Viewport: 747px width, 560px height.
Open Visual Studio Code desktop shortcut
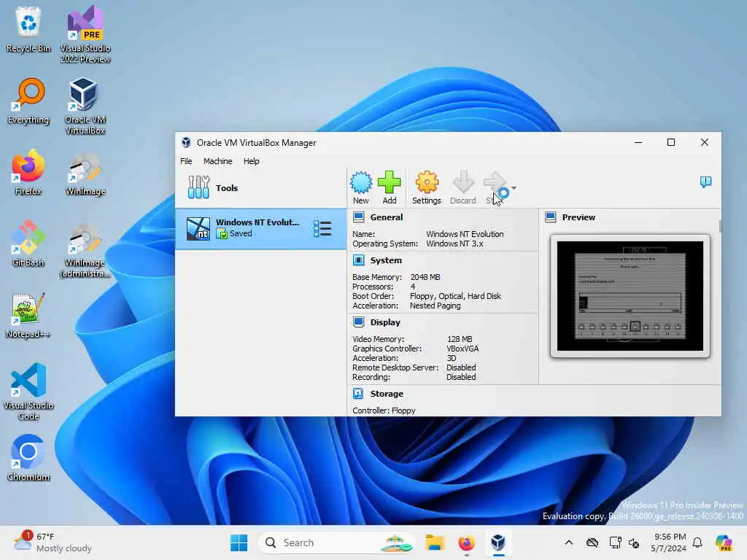pyautogui.click(x=28, y=392)
